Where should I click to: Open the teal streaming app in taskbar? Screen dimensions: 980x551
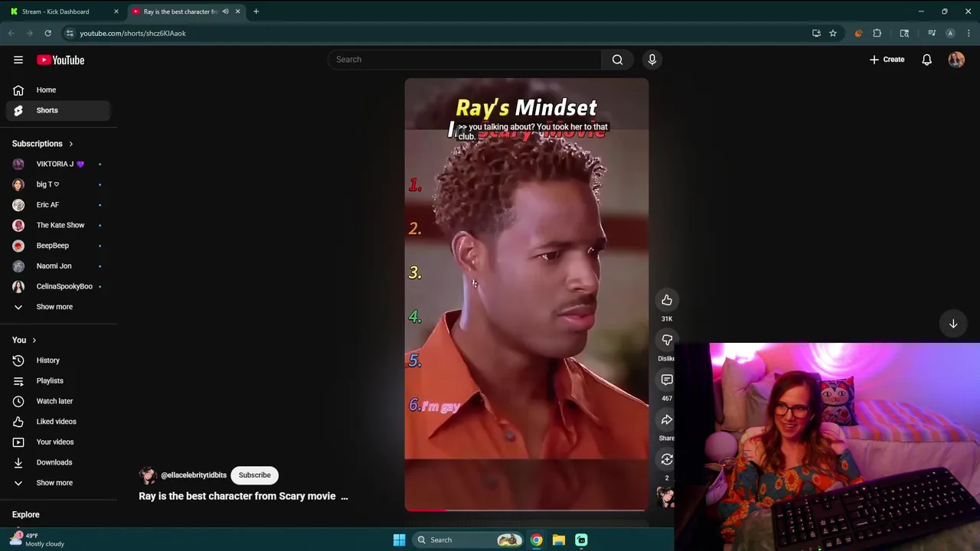tap(581, 540)
